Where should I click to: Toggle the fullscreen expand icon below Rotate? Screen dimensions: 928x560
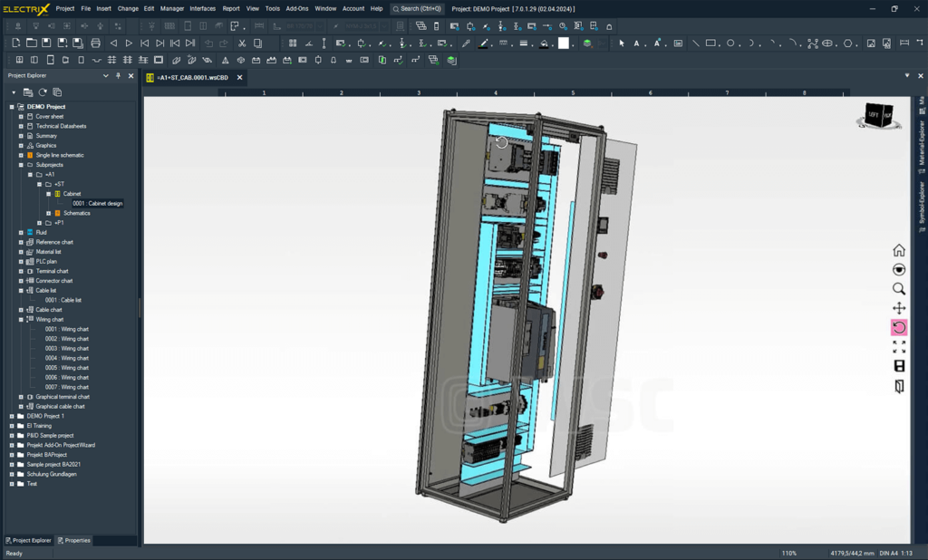pos(898,347)
